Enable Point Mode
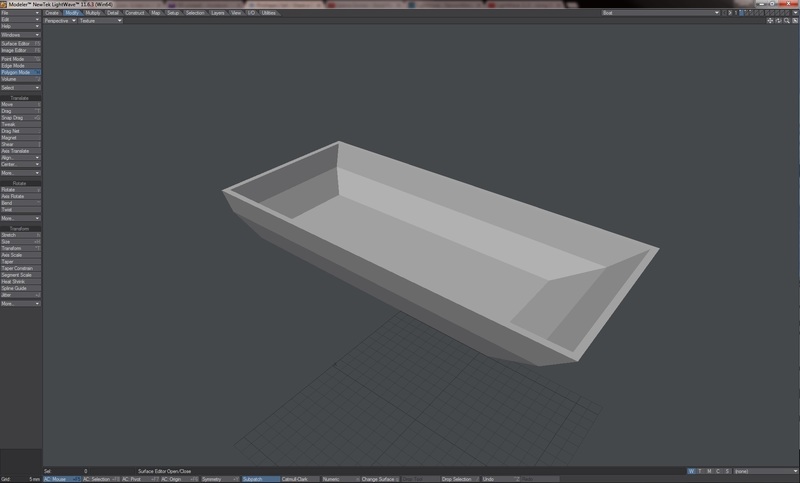Image resolution: width=800 pixels, height=483 pixels. (x=20, y=59)
